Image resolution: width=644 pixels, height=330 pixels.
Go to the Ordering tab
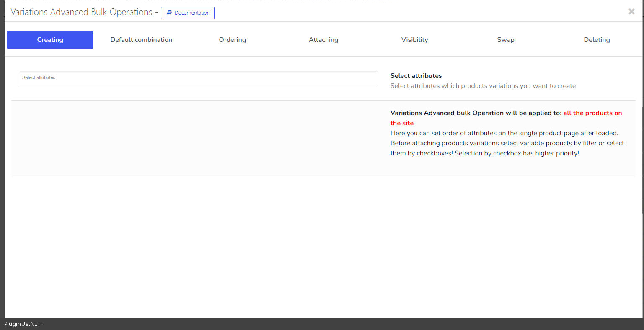[x=232, y=40]
